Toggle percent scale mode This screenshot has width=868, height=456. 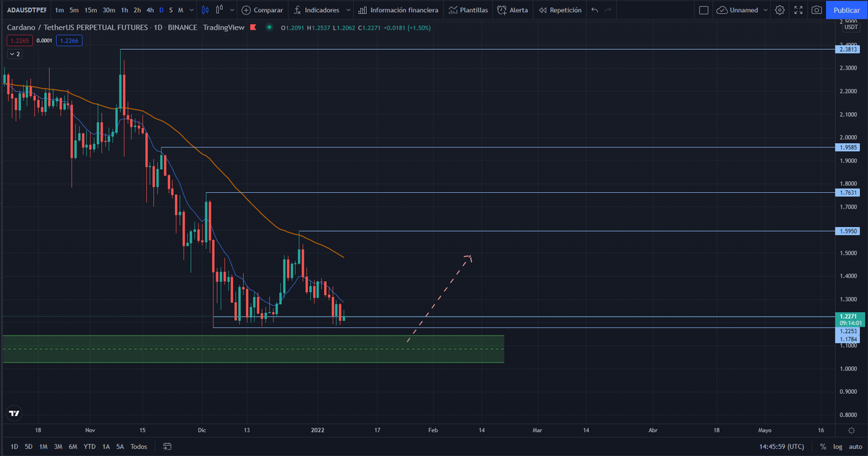point(823,447)
